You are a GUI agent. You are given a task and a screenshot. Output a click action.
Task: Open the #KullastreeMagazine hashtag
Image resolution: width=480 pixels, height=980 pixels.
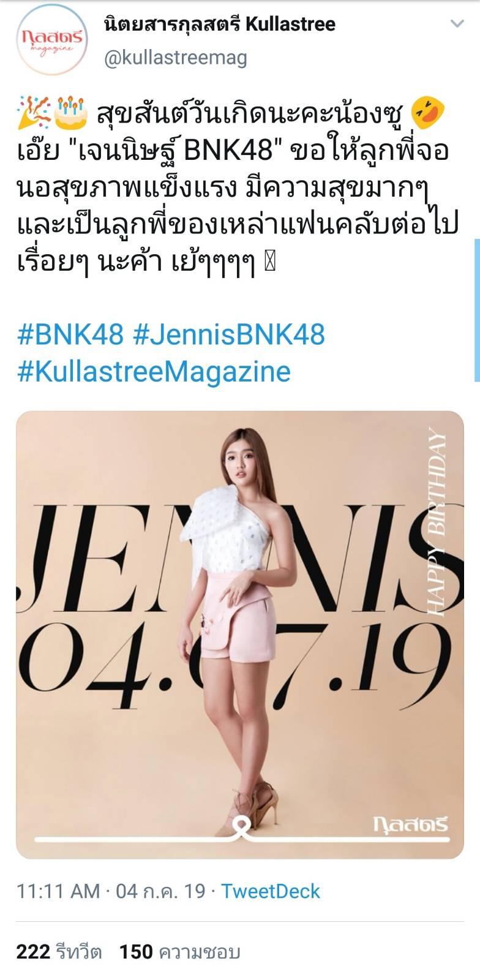[x=154, y=371]
